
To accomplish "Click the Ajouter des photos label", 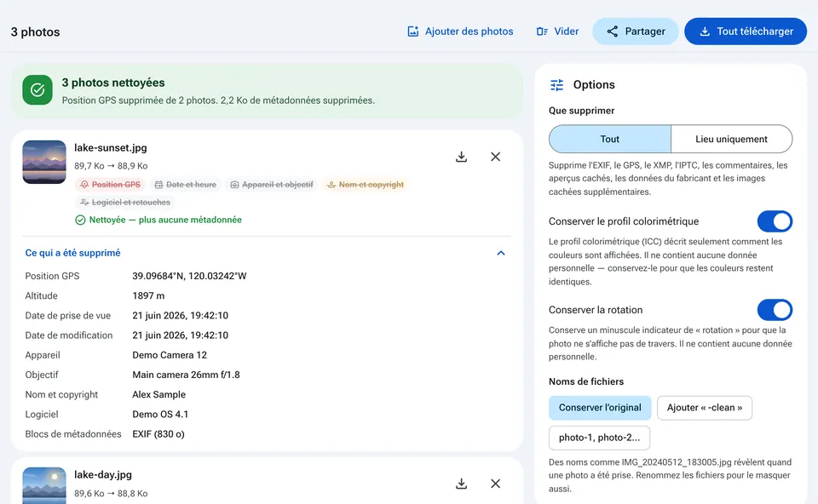I will 469,31.
